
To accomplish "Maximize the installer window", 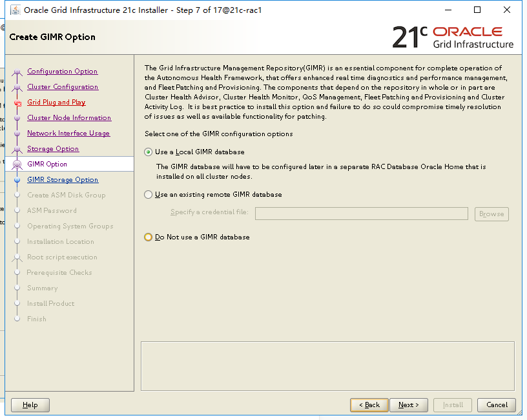I will click(477, 10).
